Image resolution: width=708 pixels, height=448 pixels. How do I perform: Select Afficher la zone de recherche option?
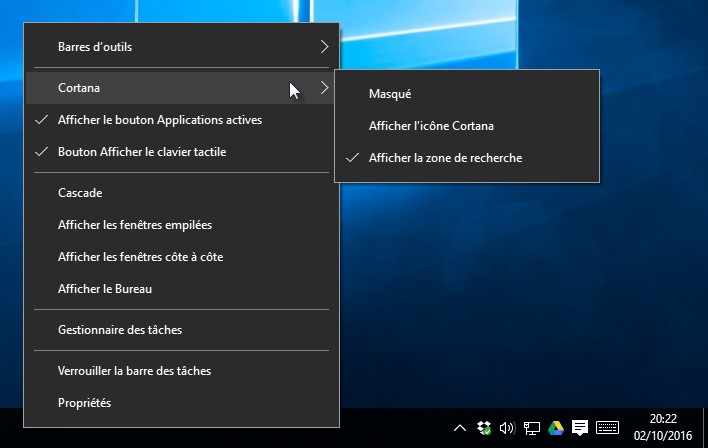click(x=445, y=158)
